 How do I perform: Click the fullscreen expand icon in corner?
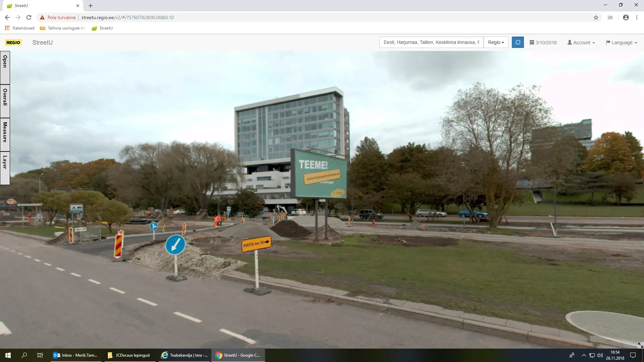[x=640, y=345]
